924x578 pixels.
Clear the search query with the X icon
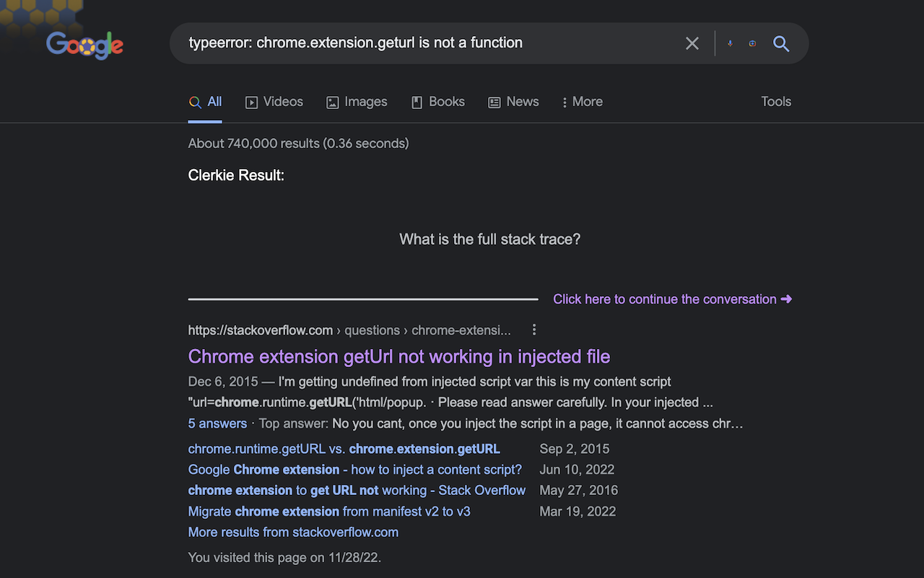point(692,43)
